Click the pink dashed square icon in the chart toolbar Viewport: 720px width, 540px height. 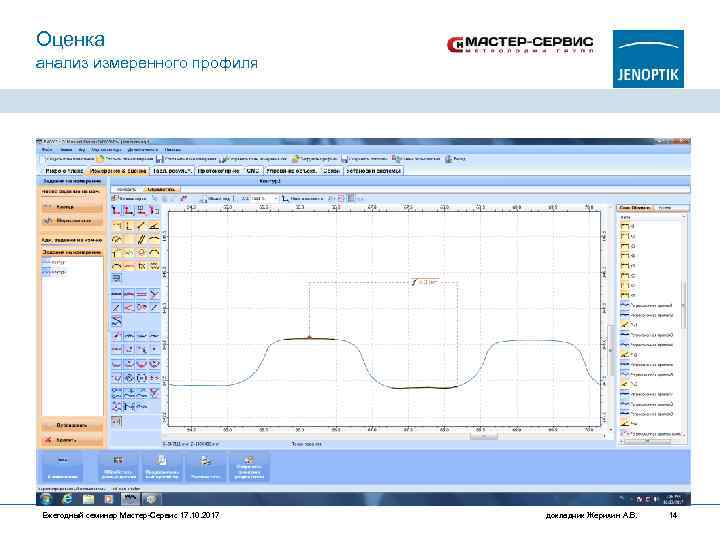pos(341,198)
